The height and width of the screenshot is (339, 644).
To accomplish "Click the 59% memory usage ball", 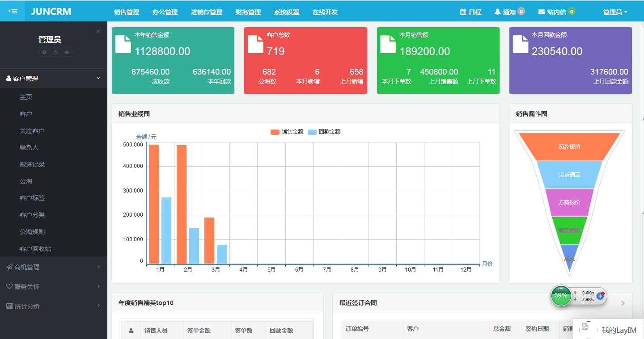I will pyautogui.click(x=561, y=296).
